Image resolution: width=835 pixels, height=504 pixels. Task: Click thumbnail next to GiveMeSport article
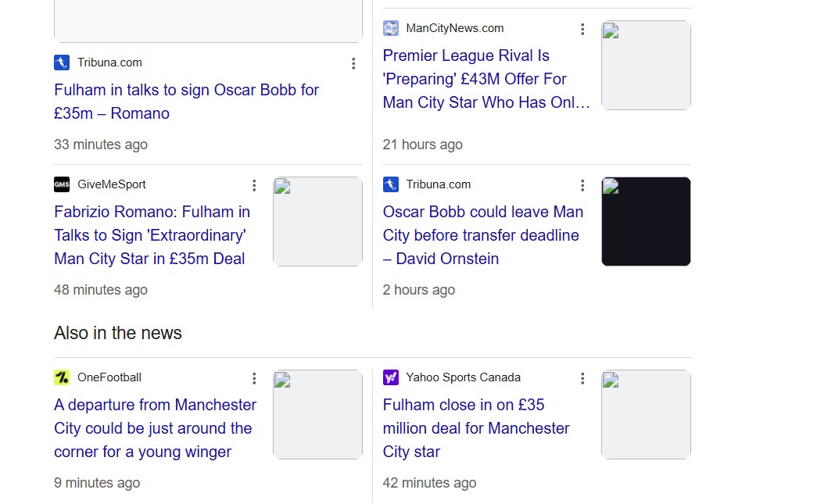[x=317, y=222]
